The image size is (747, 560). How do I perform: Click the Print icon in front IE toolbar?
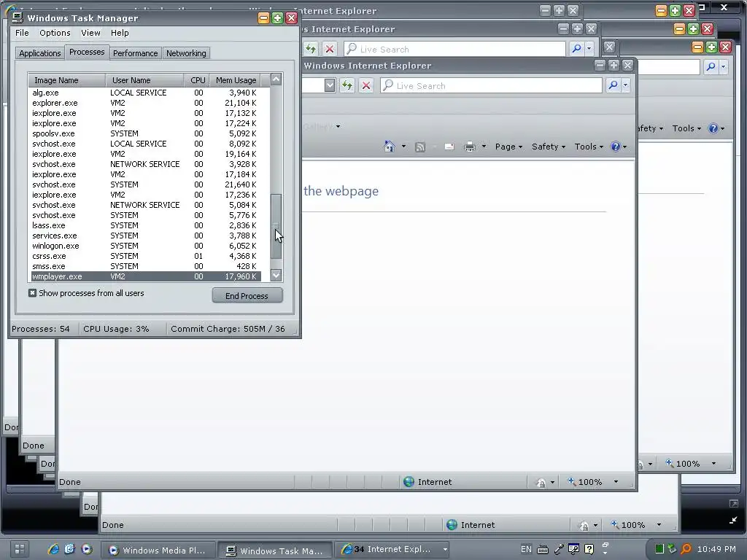[470, 147]
